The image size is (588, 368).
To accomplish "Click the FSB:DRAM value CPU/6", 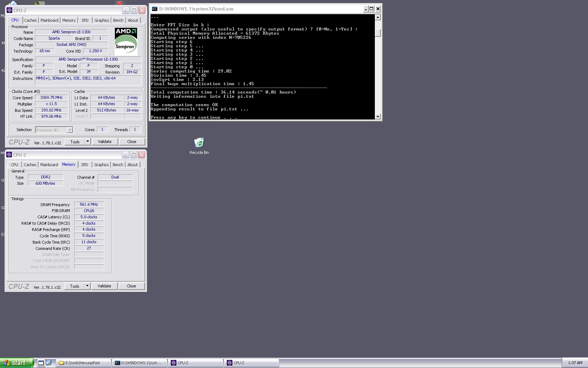I will (89, 211).
